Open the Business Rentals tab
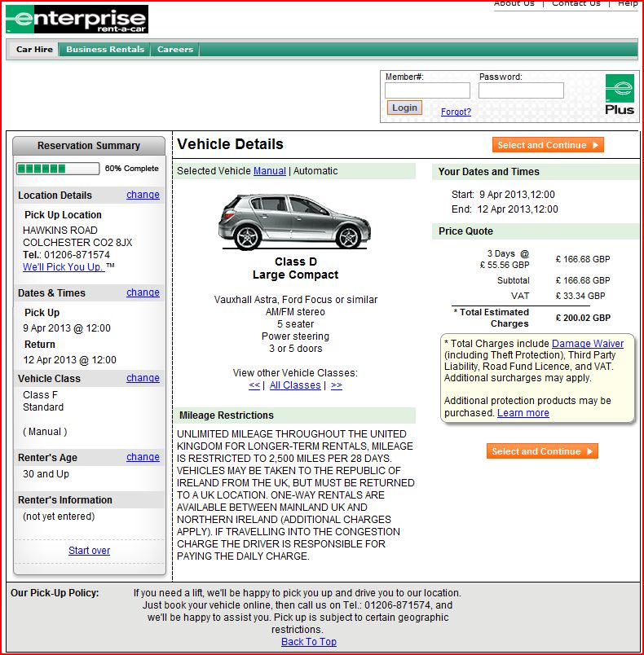 click(105, 50)
